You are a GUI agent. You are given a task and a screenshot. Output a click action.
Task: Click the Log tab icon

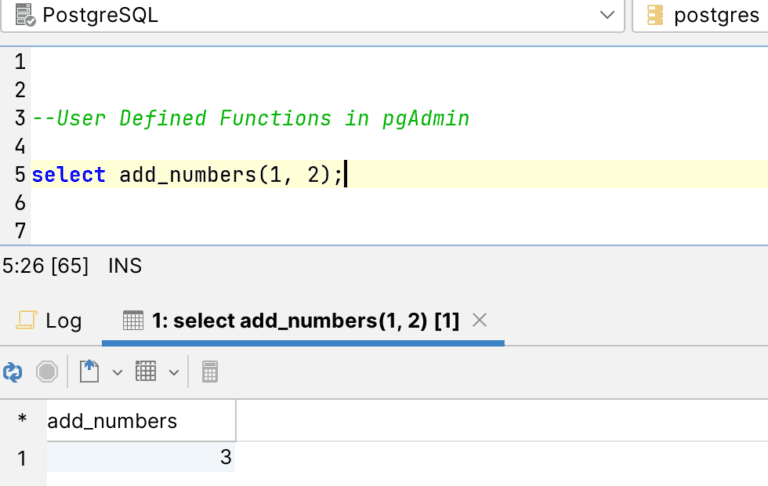click(x=25, y=321)
